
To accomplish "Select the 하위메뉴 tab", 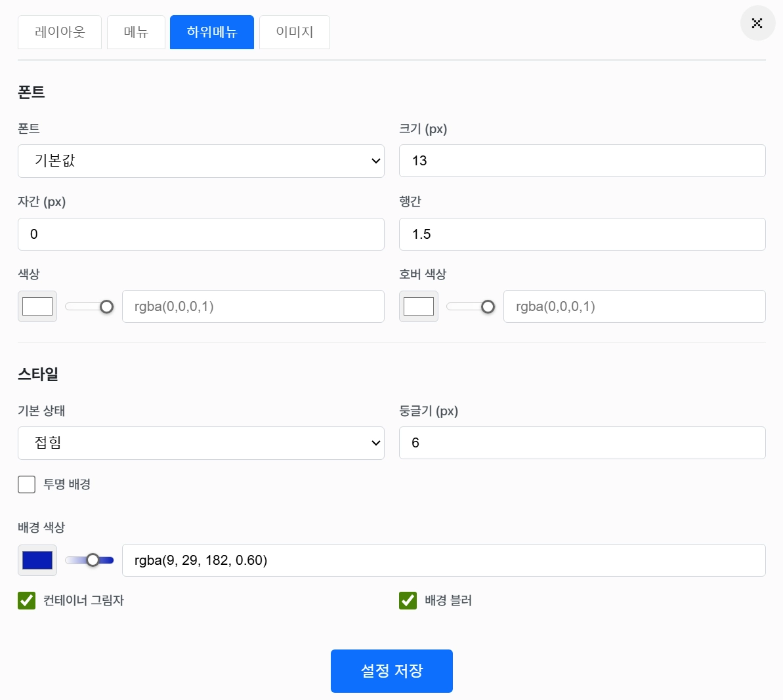I will 211,31.
